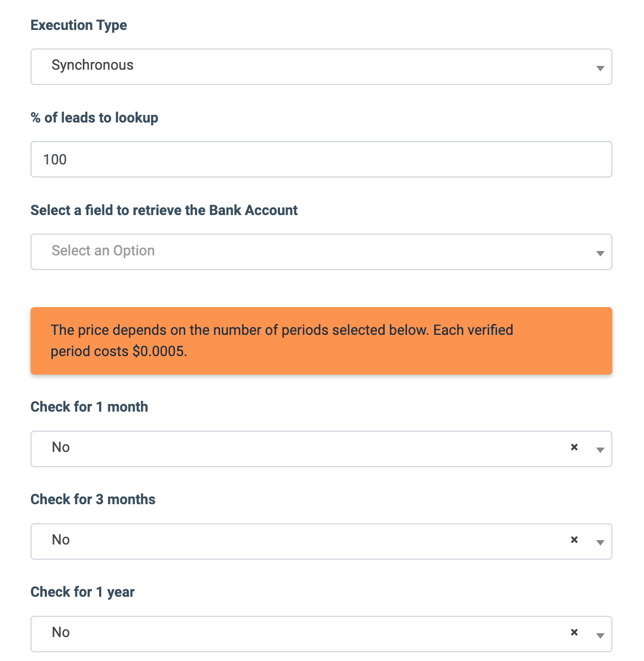
Task: Click the Bank Account field caret arrow
Action: pyautogui.click(x=600, y=253)
